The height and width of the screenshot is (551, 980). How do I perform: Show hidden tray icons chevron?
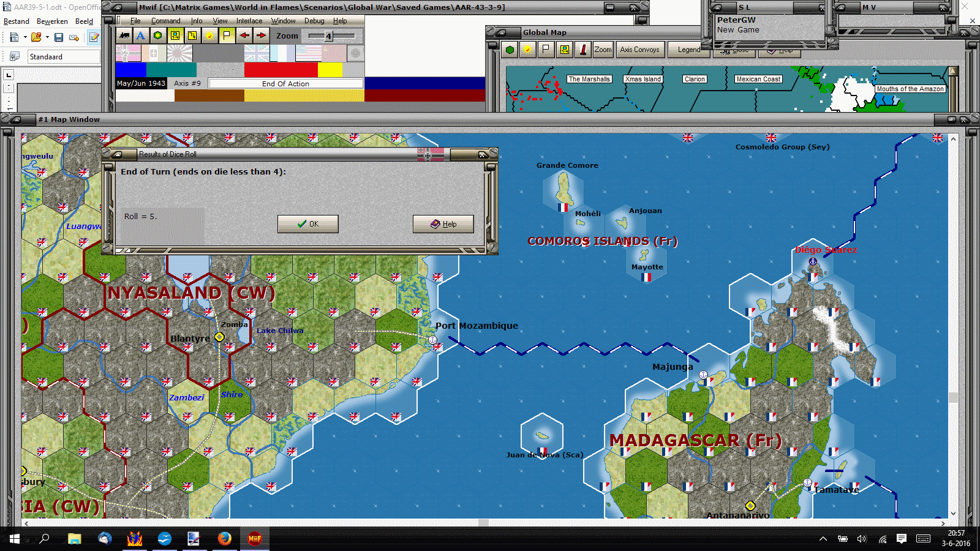click(823, 539)
